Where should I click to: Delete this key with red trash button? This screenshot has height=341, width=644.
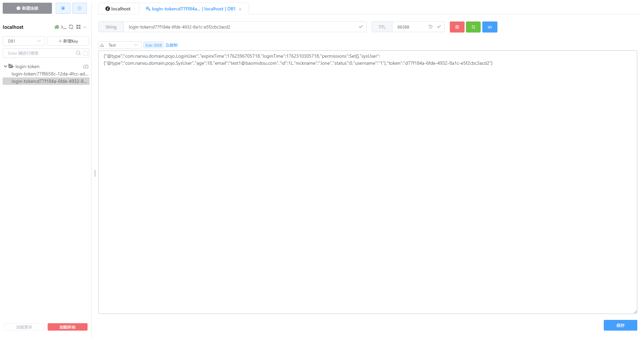[457, 27]
